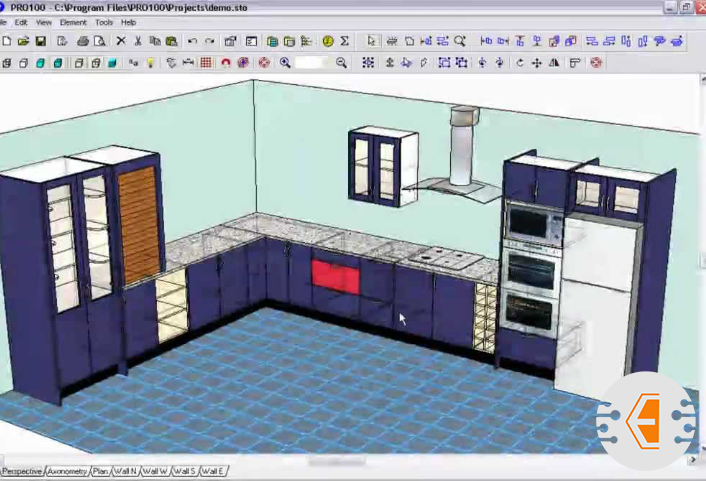The height and width of the screenshot is (481, 706).
Task: Click the horizontal scrollbar at bottom
Action: [335, 462]
